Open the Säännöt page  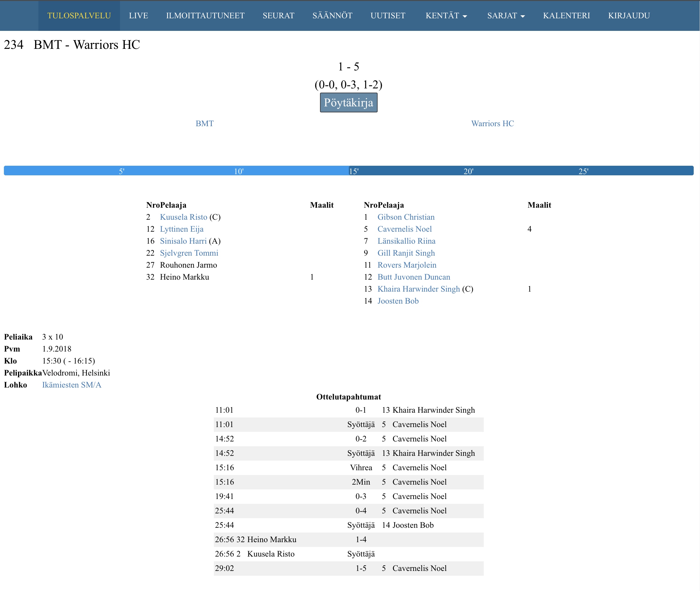pyautogui.click(x=332, y=16)
